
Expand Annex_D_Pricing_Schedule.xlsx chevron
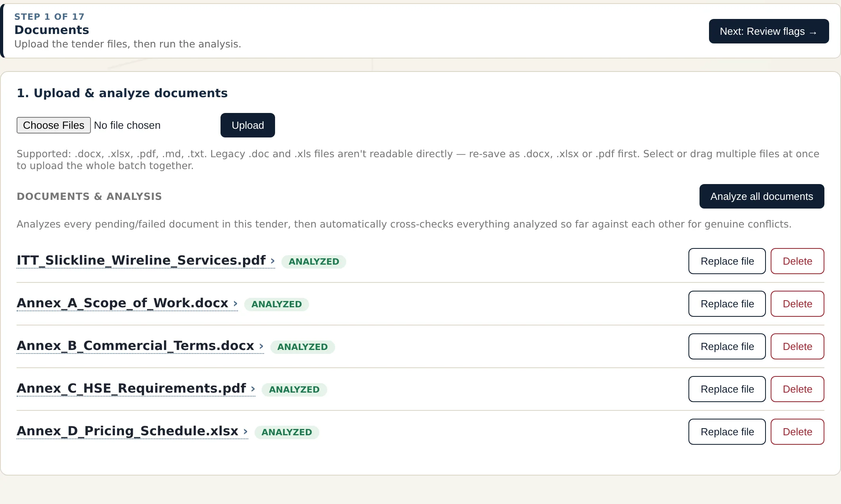point(245,431)
